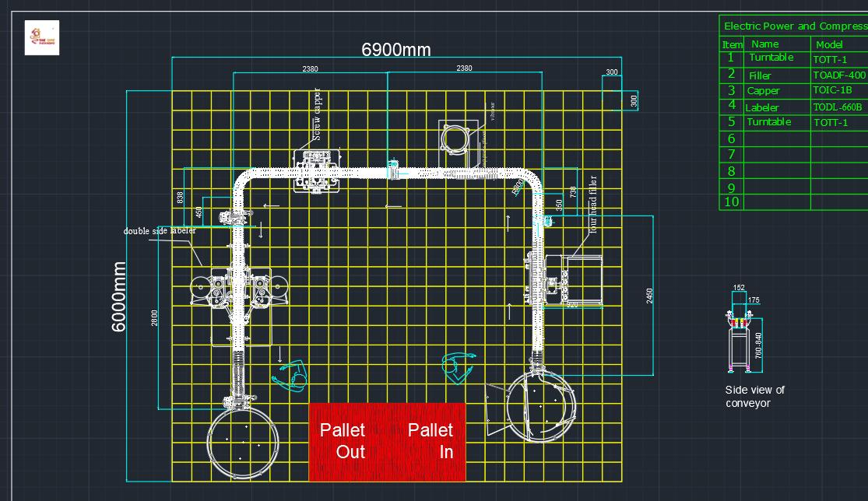Select the 6900mm width dimension text
Screen dimensions: 868x501
(x=395, y=50)
